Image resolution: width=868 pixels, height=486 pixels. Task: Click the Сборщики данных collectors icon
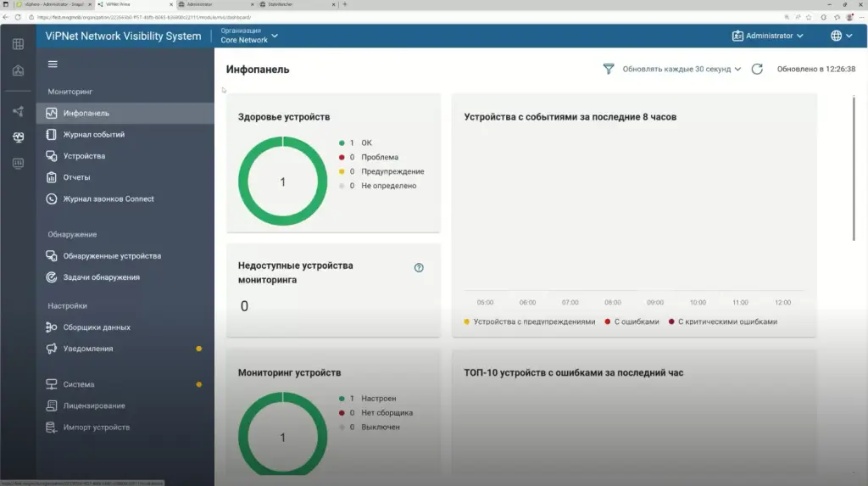(x=52, y=327)
